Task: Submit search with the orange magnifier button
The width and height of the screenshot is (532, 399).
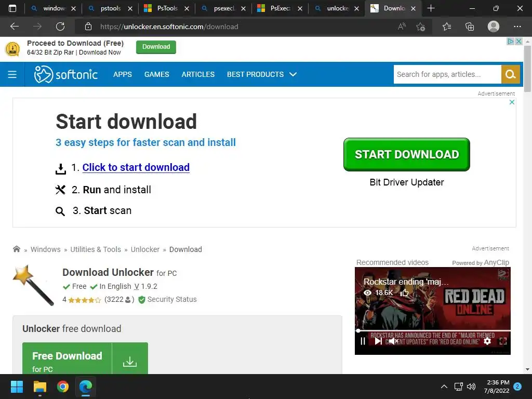Action: (x=510, y=74)
